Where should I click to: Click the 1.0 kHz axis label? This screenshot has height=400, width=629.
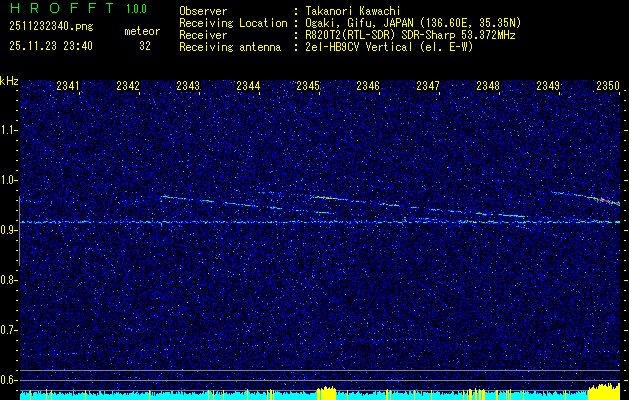click(7, 180)
